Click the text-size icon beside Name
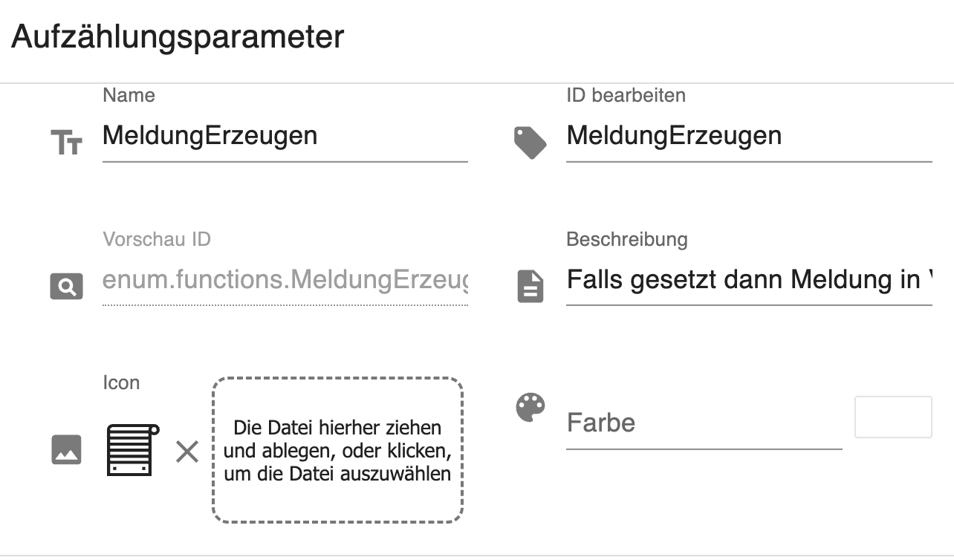The image size is (954, 560). pos(66,142)
